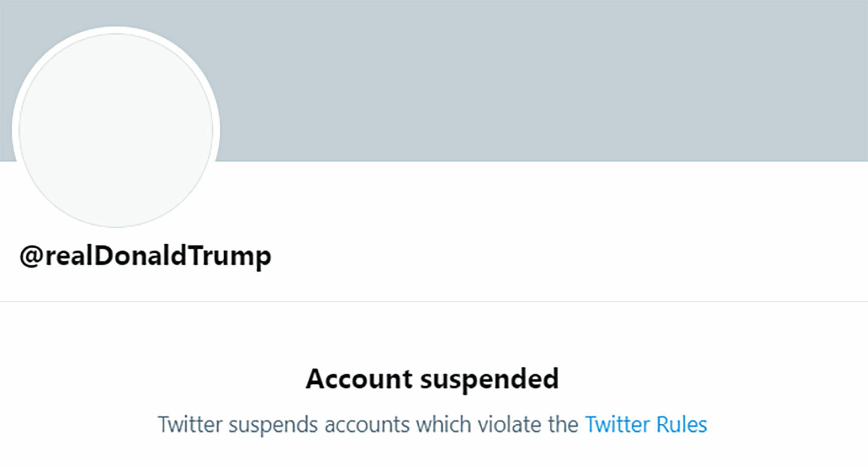Image resolution: width=868 pixels, height=468 pixels.
Task: Click the word suspended in the heading
Action: [x=491, y=379]
